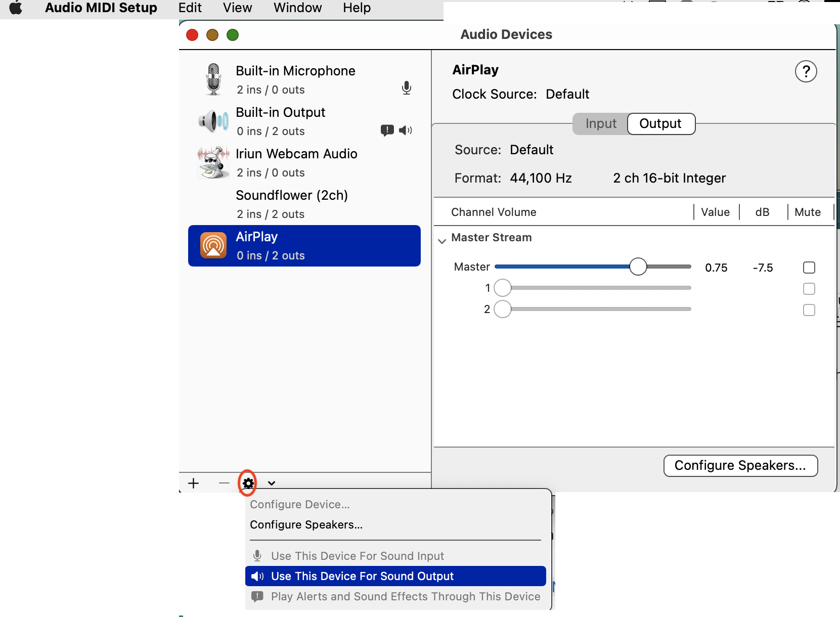Open the Clock Source dropdown

tap(567, 94)
